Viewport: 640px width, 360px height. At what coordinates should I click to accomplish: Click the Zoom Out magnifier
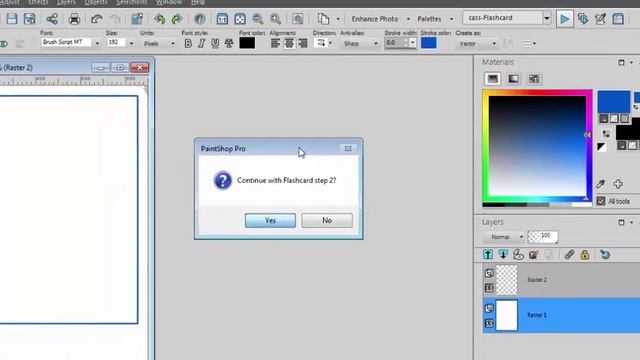click(258, 19)
